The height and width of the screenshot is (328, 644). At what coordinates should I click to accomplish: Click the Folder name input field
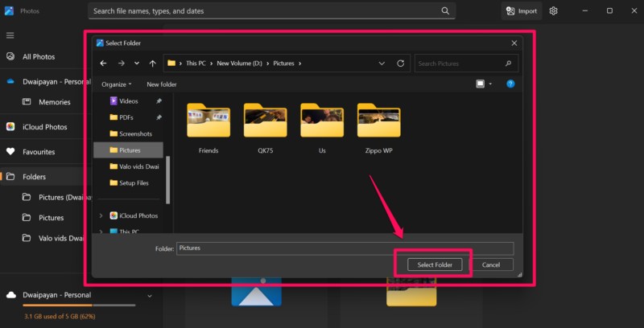click(344, 248)
